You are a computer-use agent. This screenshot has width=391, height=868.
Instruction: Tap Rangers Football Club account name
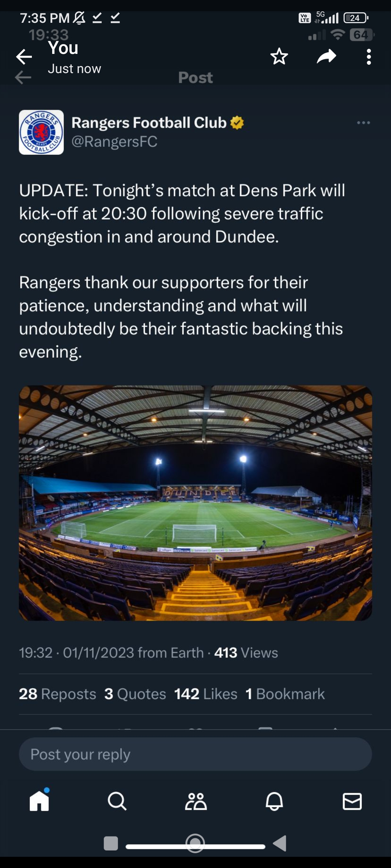click(x=149, y=123)
